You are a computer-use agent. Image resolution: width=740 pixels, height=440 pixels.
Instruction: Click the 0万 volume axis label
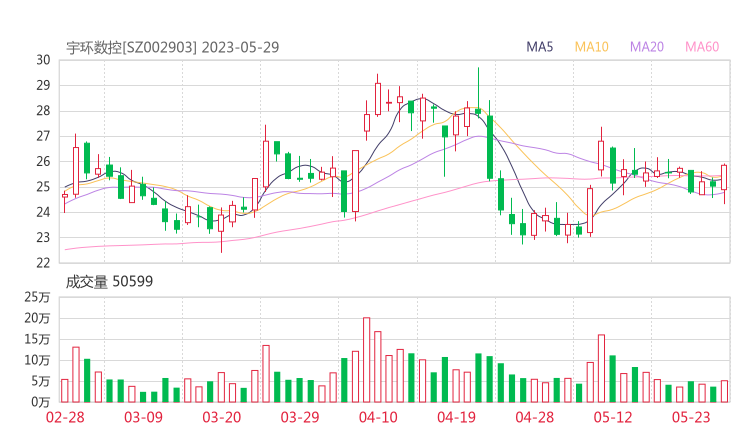pos(40,402)
